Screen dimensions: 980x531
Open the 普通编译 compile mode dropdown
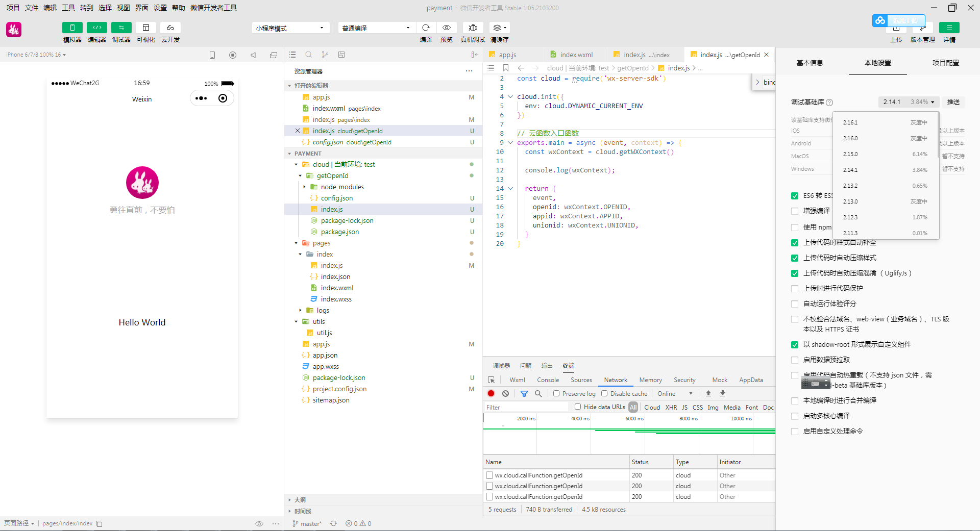pyautogui.click(x=376, y=28)
